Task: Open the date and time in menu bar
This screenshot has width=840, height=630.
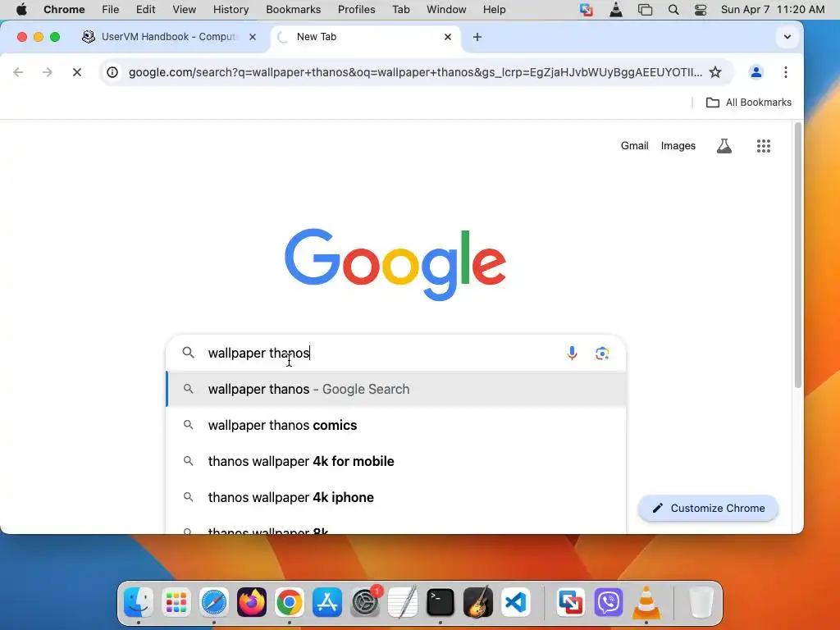Action: 773,10
